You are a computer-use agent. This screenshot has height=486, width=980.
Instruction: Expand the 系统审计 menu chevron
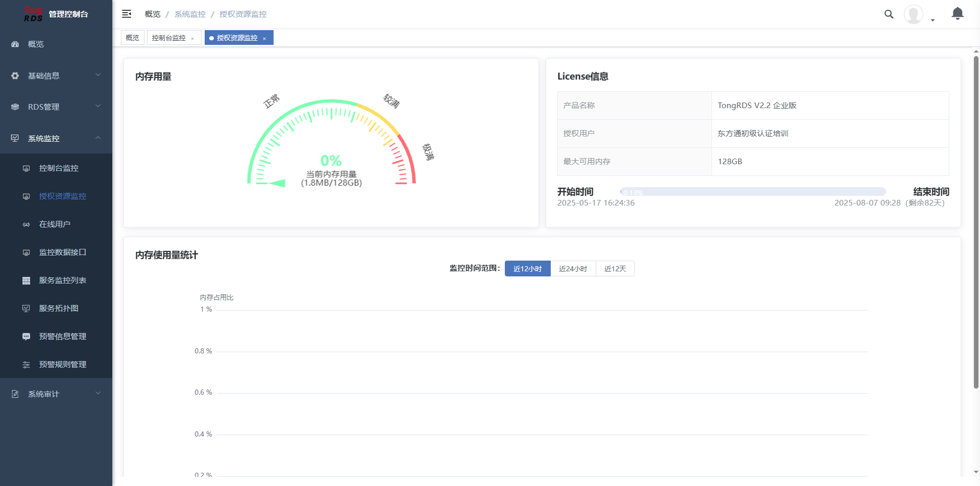[98, 394]
